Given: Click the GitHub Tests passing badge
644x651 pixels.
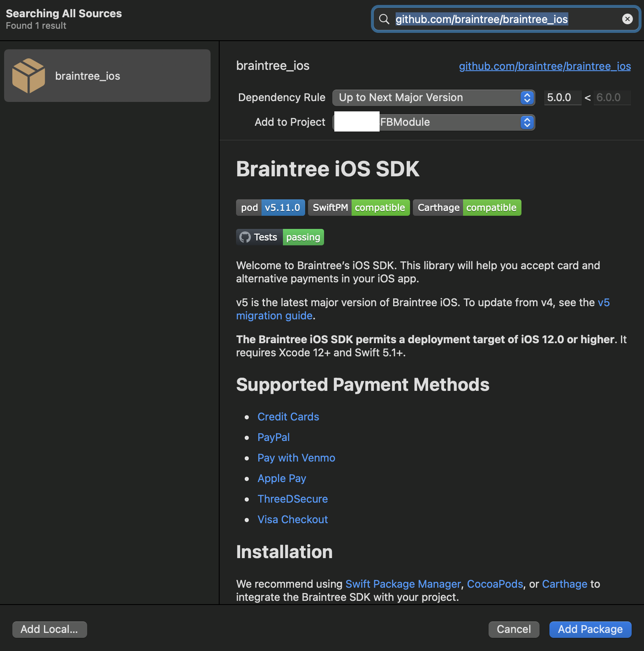Looking at the screenshot, I should [x=280, y=237].
